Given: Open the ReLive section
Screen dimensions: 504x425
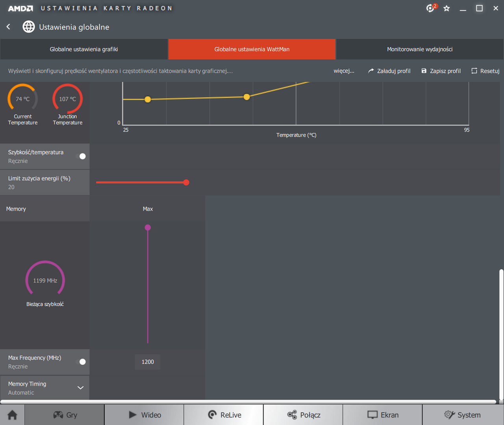Looking at the screenshot, I should tap(224, 415).
